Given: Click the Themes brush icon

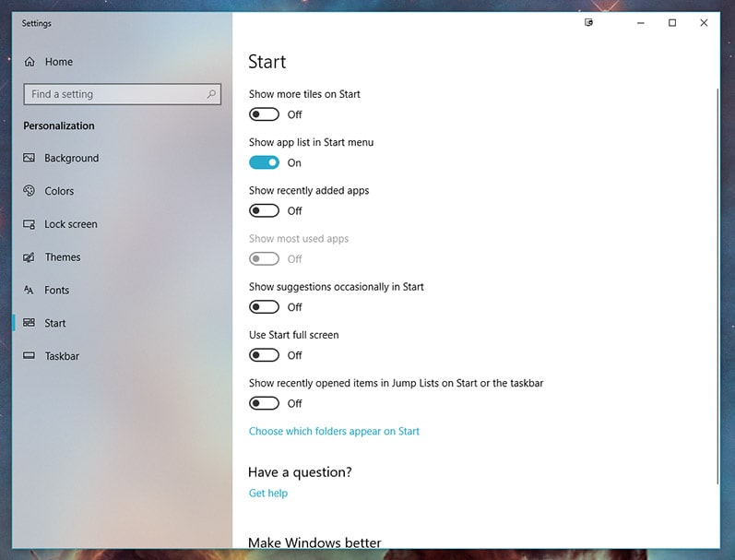Looking at the screenshot, I should [x=30, y=257].
